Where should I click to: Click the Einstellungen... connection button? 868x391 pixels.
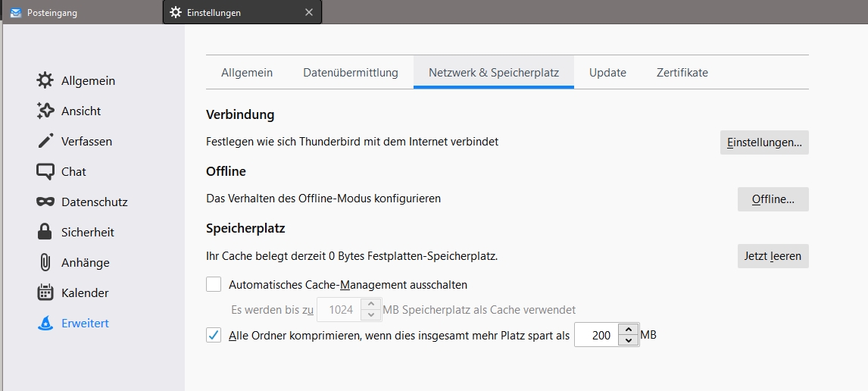[x=763, y=142]
